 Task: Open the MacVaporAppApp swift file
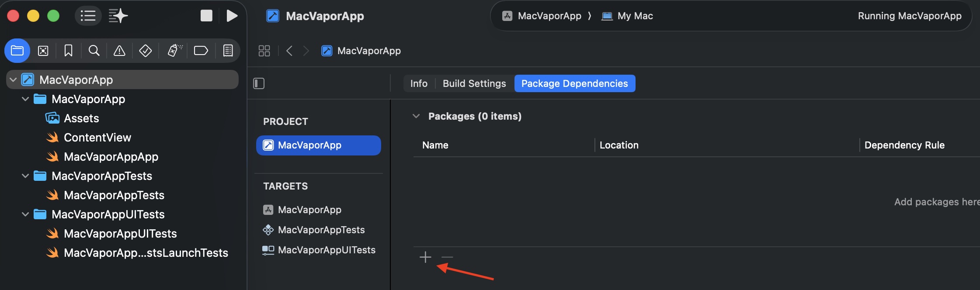click(111, 157)
